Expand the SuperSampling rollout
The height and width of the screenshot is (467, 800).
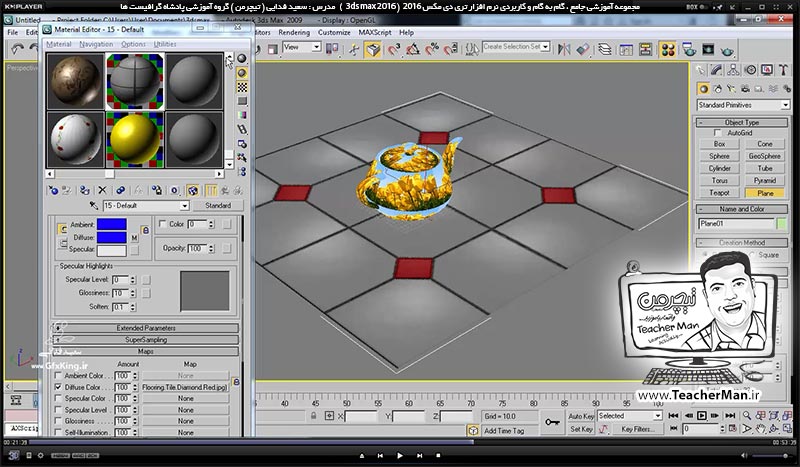click(x=145, y=340)
